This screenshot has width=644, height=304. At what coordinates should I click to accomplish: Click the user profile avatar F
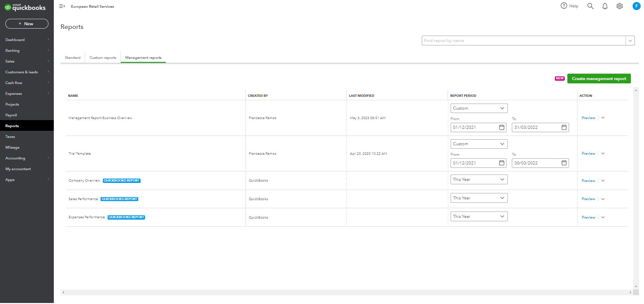(x=636, y=6)
